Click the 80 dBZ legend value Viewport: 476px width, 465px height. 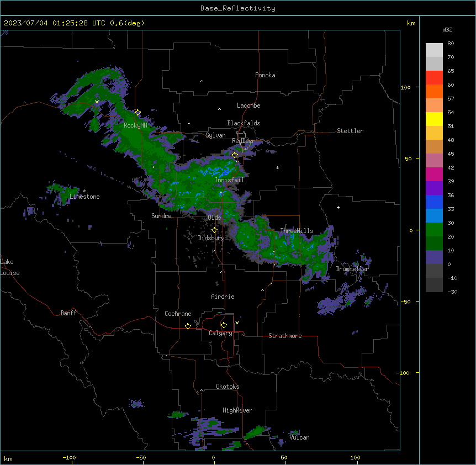click(451, 44)
